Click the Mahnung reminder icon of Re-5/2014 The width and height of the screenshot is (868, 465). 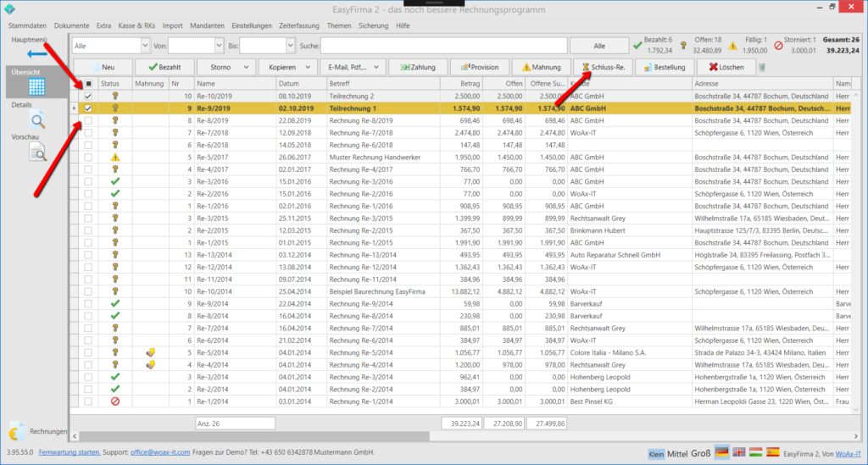[x=150, y=352]
